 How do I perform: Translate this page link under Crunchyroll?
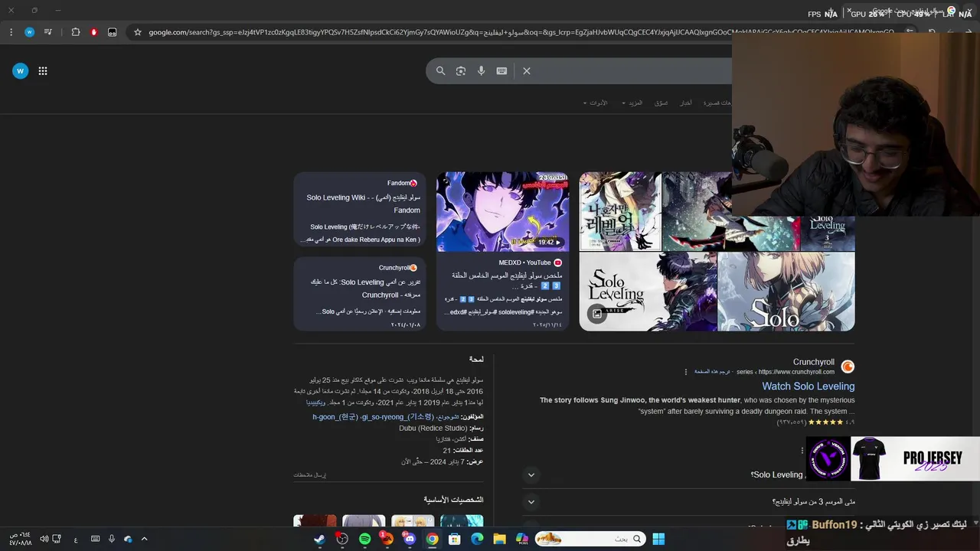coord(712,372)
